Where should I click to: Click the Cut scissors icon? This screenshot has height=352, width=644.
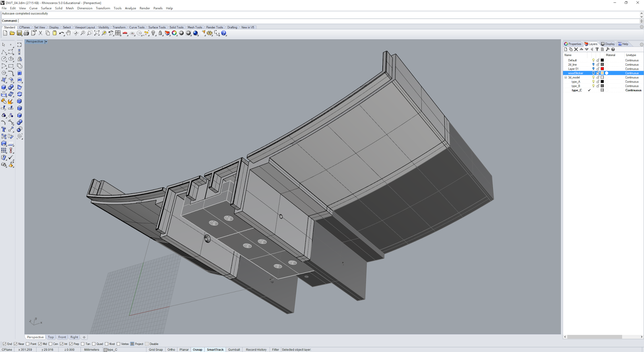pos(40,33)
